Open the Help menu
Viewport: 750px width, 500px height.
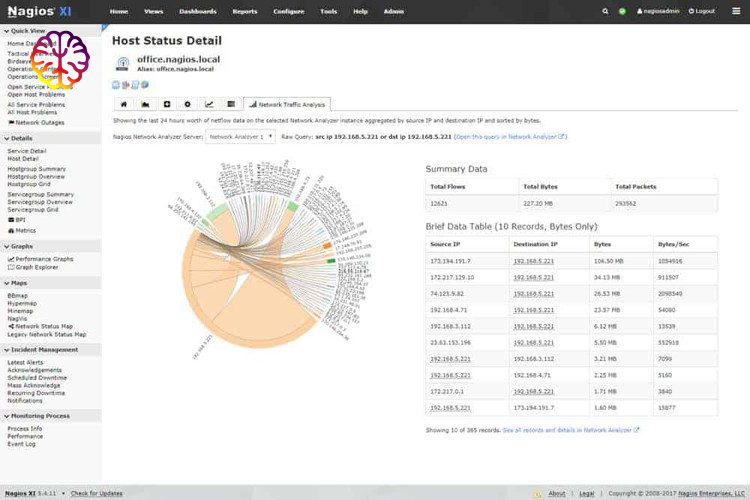tap(360, 11)
